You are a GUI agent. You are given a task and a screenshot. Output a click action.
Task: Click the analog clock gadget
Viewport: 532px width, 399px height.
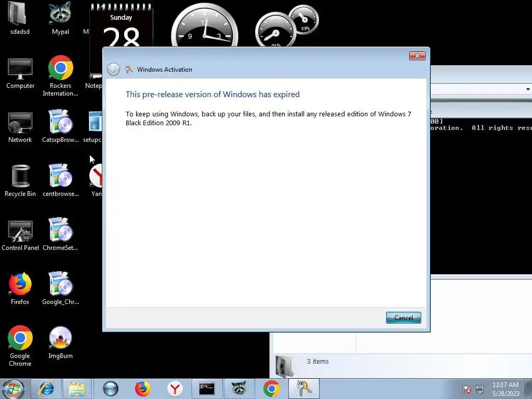click(205, 25)
